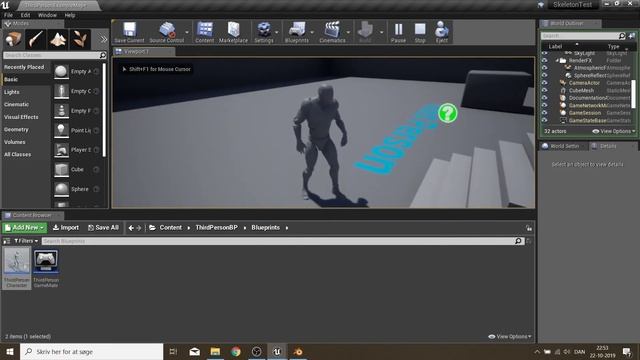Image resolution: width=640 pixels, height=360 pixels.
Task: Open the Settings toolbar icon
Action: click(x=264, y=30)
